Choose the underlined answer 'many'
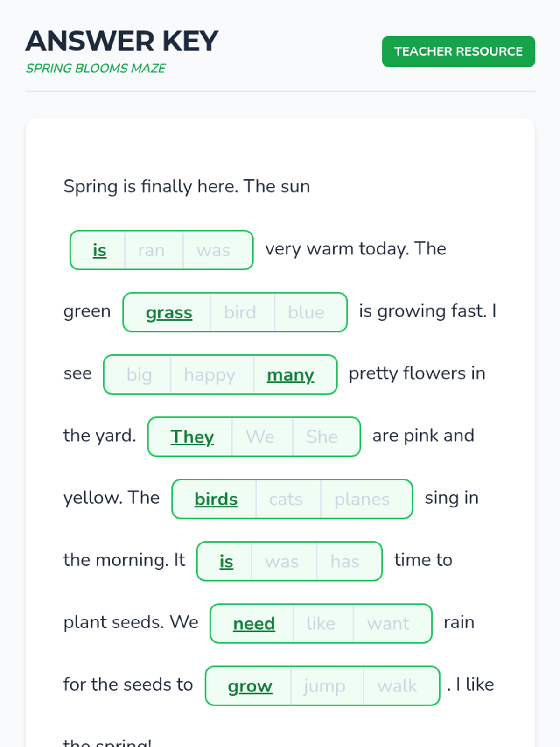The image size is (560, 747). (290, 374)
